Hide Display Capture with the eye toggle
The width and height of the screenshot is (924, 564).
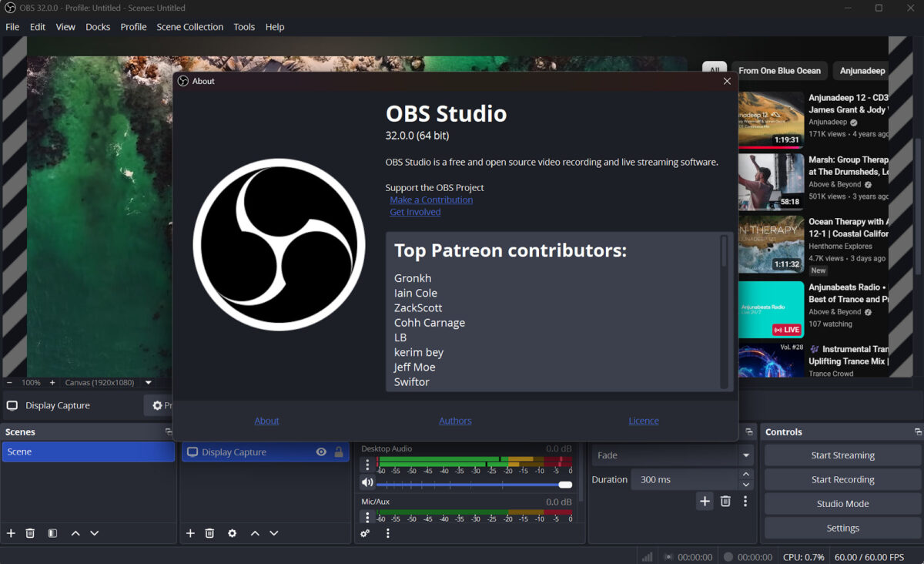click(x=321, y=452)
